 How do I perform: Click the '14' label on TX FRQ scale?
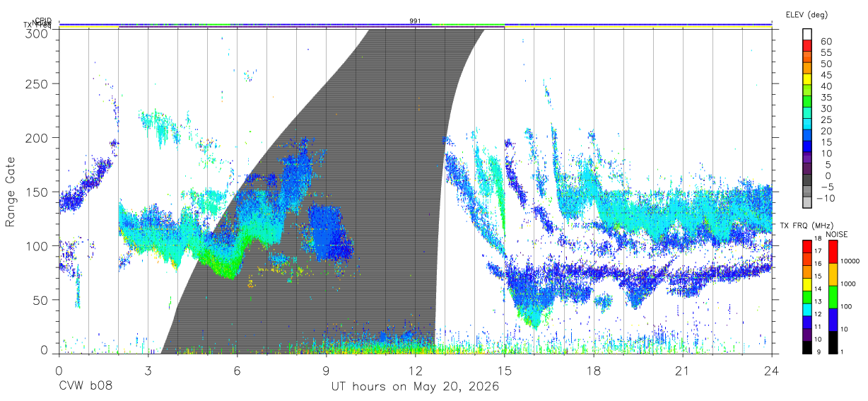(818, 289)
